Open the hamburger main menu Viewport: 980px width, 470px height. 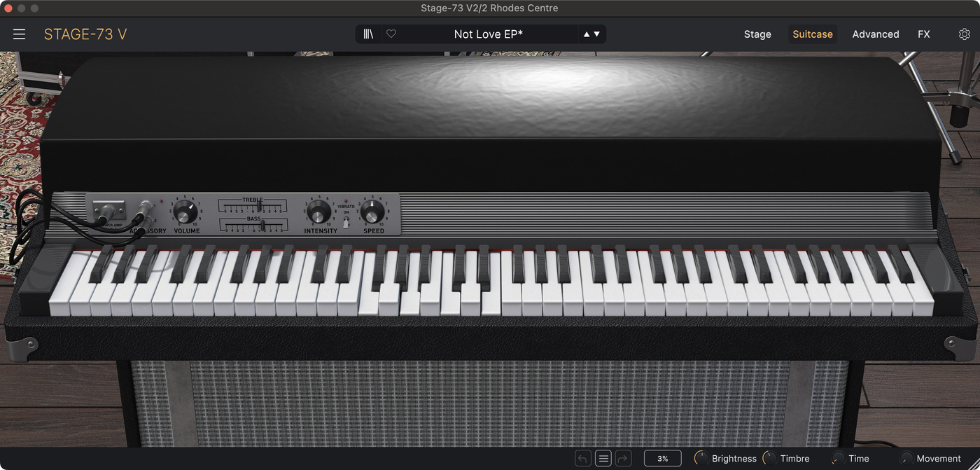pos(19,34)
